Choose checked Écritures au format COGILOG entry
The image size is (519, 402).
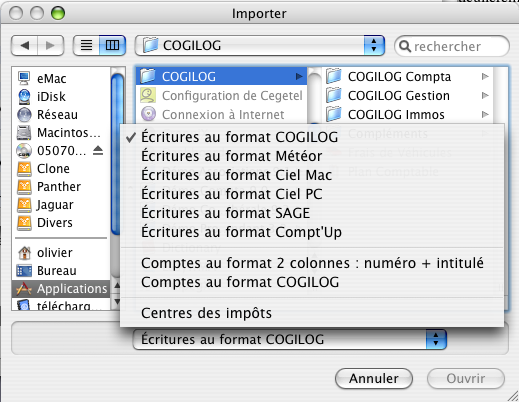239,137
